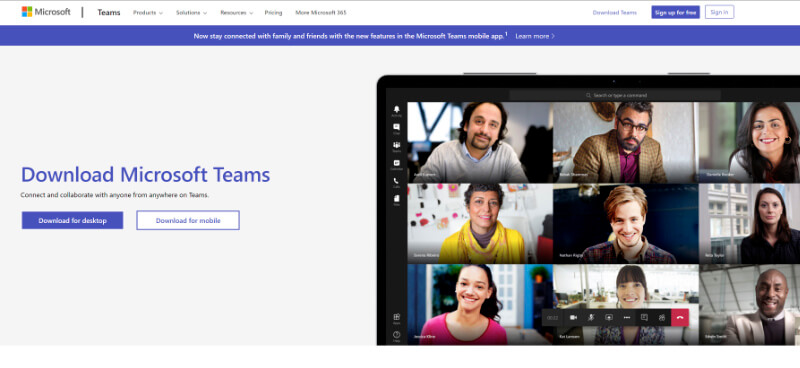Click the Sign in button
The height and width of the screenshot is (368, 800).
pos(719,12)
